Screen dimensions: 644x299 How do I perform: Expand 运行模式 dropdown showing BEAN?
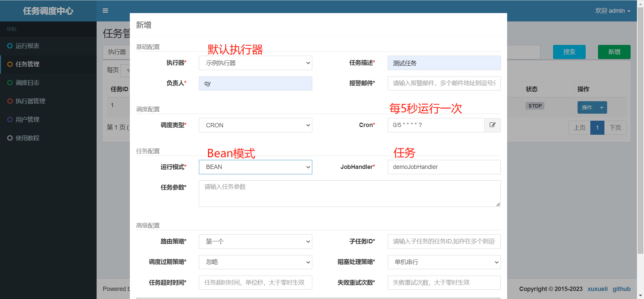point(256,167)
